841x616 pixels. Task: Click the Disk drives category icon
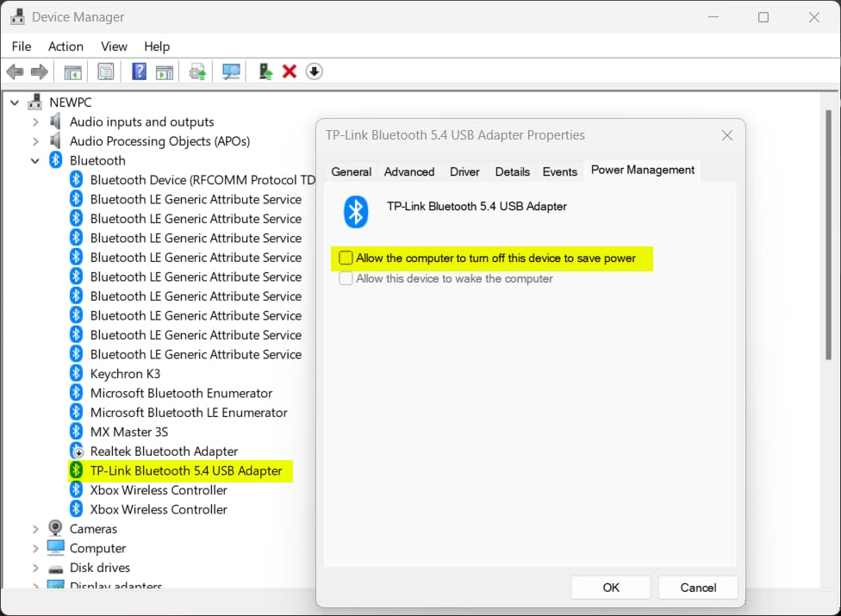click(55, 569)
